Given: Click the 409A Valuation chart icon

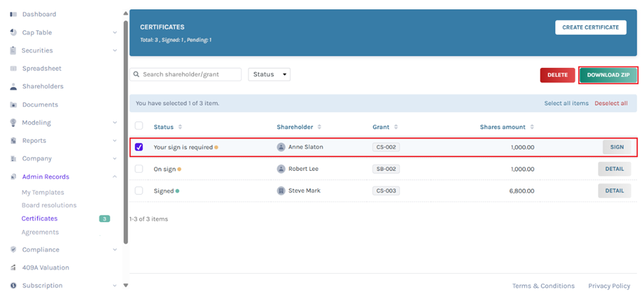Looking at the screenshot, I should (x=13, y=268).
